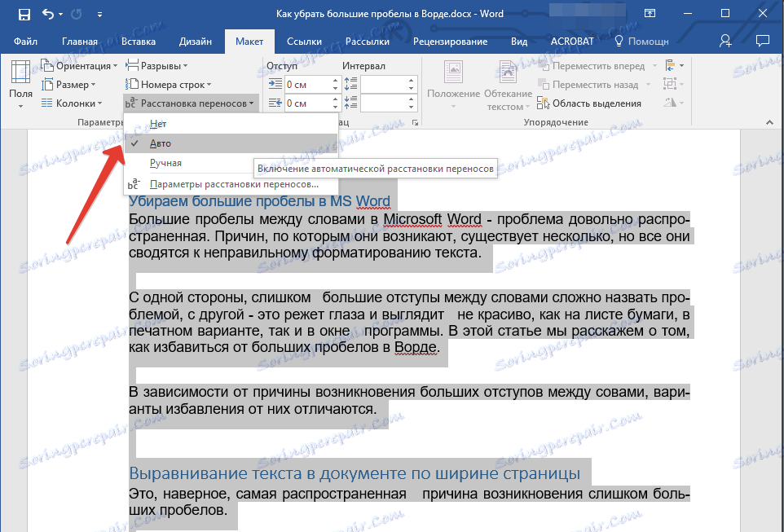Click the Расстановка переносов button
Image resolution: width=784 pixels, height=532 pixels.
tap(192, 103)
